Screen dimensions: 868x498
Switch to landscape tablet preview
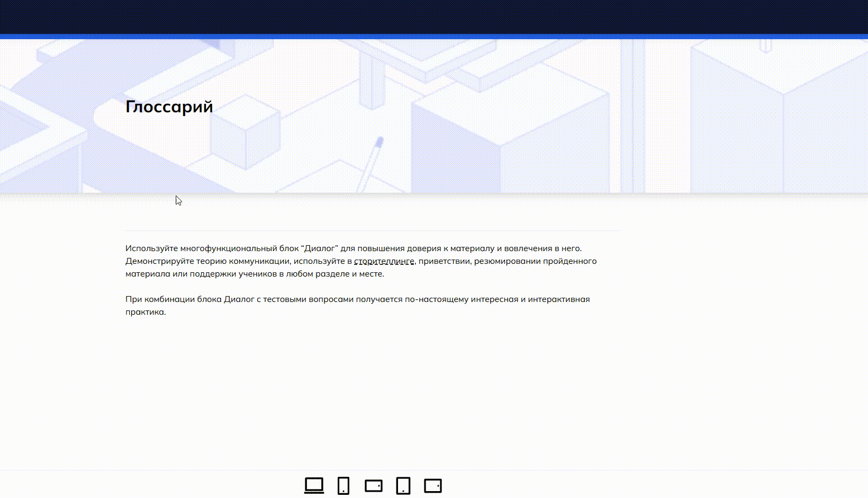(433, 485)
